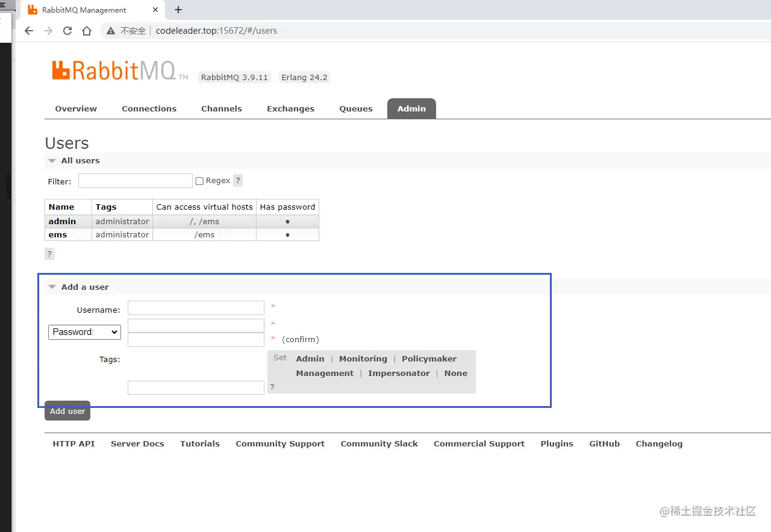Screen dimensions: 771x532
Task: Click the Filter input field
Action: pos(136,181)
